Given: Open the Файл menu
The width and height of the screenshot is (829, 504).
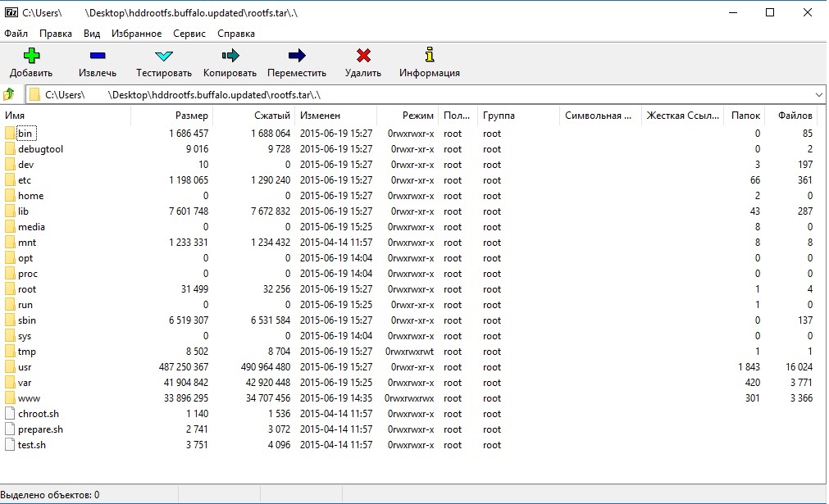Looking at the screenshot, I should click(16, 34).
